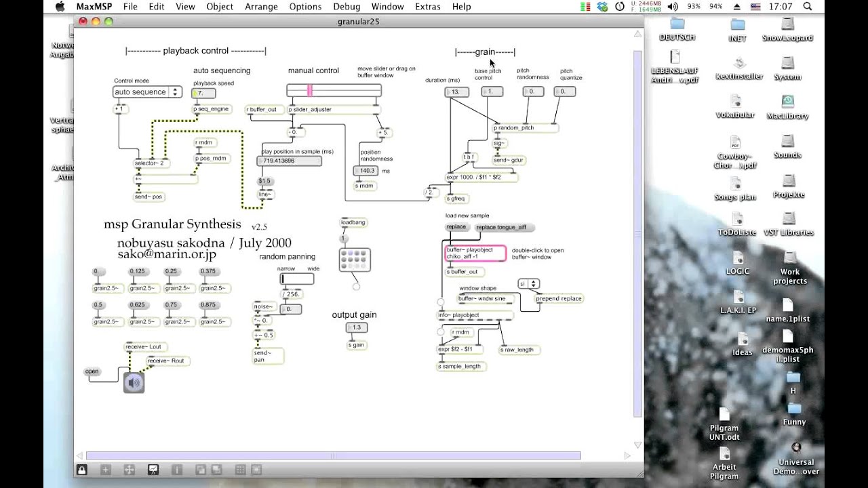Toggle the grid icon in patcher toolbar
The height and width of the screenshot is (488, 868).
[240, 469]
